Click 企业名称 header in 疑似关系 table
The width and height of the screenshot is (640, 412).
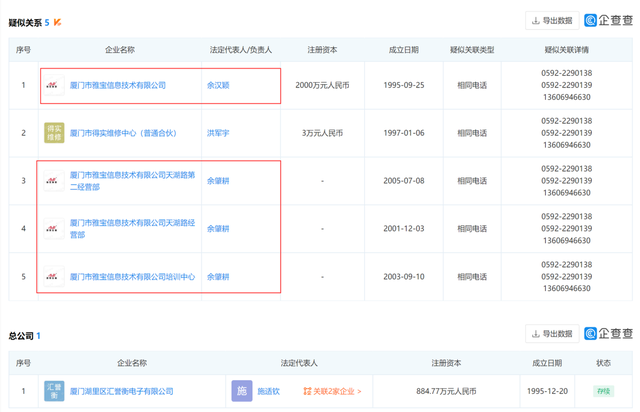(120, 50)
